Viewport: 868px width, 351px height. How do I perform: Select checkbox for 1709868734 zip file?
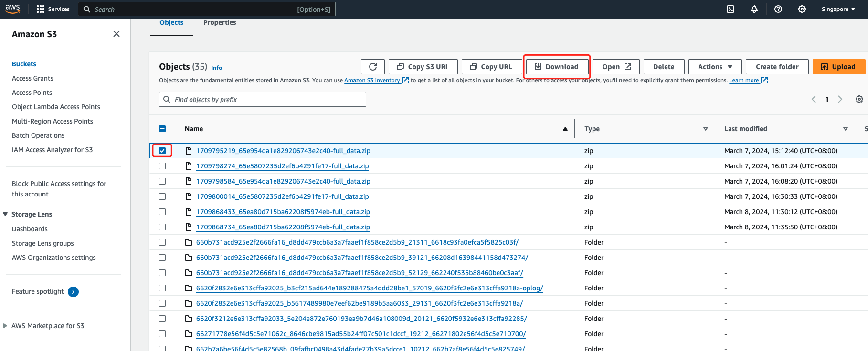point(162,227)
